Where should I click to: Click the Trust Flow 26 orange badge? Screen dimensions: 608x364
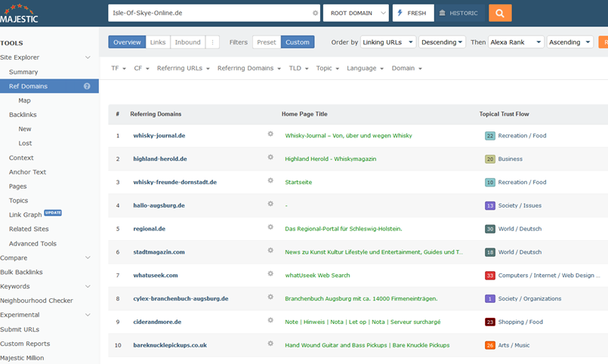point(490,345)
